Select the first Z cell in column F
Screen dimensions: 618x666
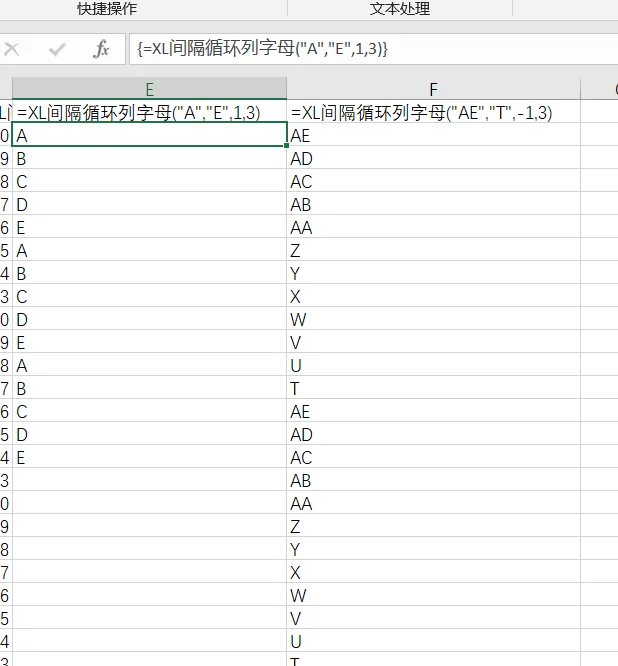[x=433, y=250]
